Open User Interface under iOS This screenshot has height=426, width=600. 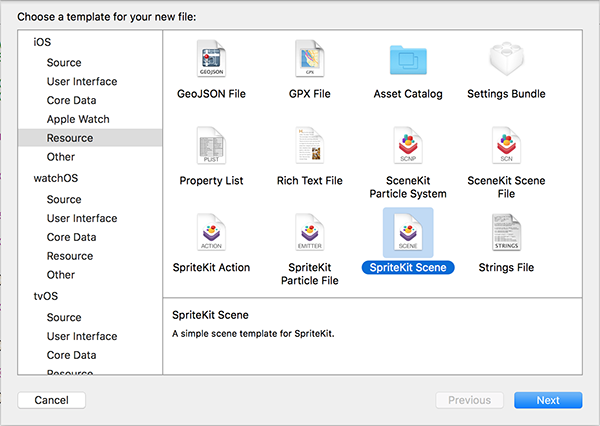(82, 81)
